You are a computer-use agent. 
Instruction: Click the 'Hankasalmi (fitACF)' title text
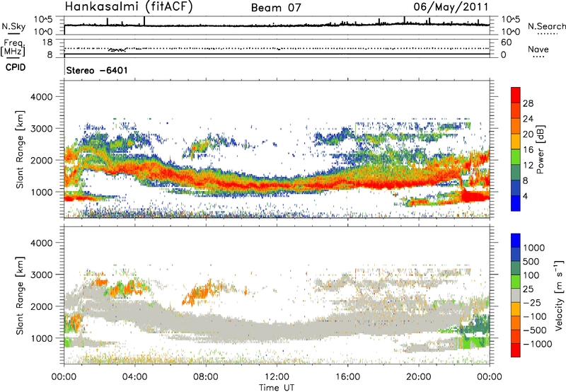point(129,6)
